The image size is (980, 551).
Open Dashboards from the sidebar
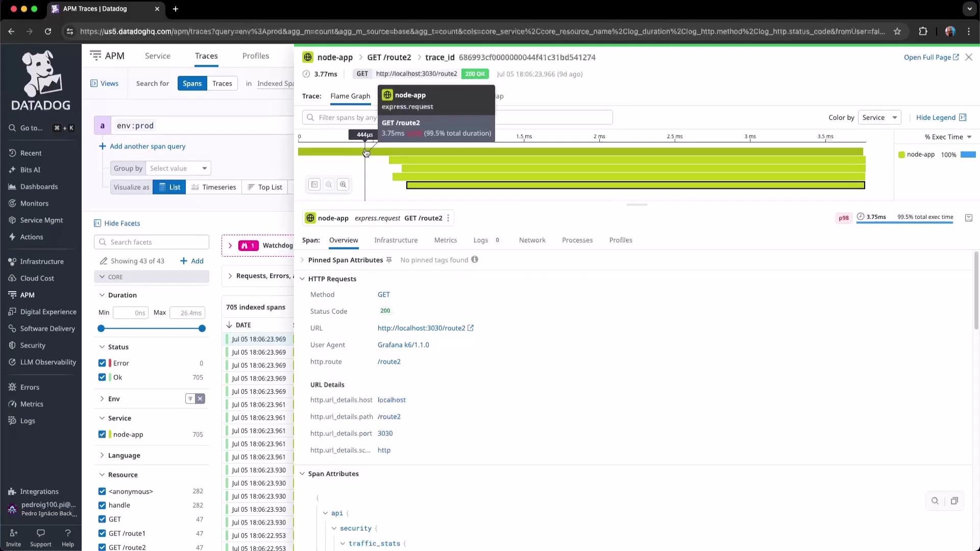(39, 187)
